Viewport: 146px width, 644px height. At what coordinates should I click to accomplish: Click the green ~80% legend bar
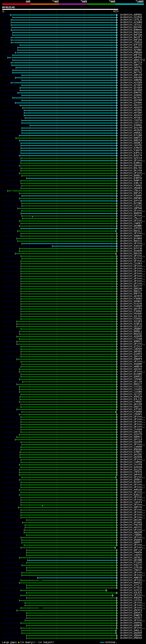pos(101,4)
